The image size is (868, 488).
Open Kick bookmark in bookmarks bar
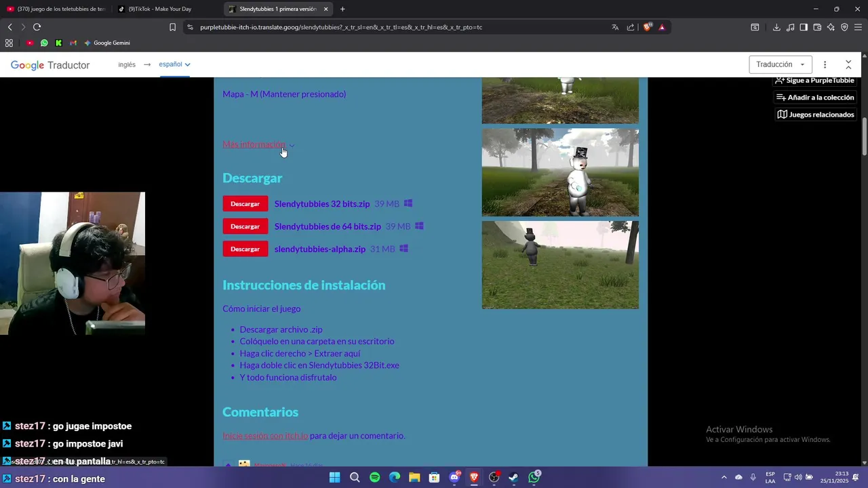point(58,43)
